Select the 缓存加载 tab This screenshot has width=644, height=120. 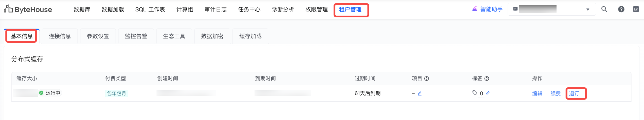tap(250, 36)
